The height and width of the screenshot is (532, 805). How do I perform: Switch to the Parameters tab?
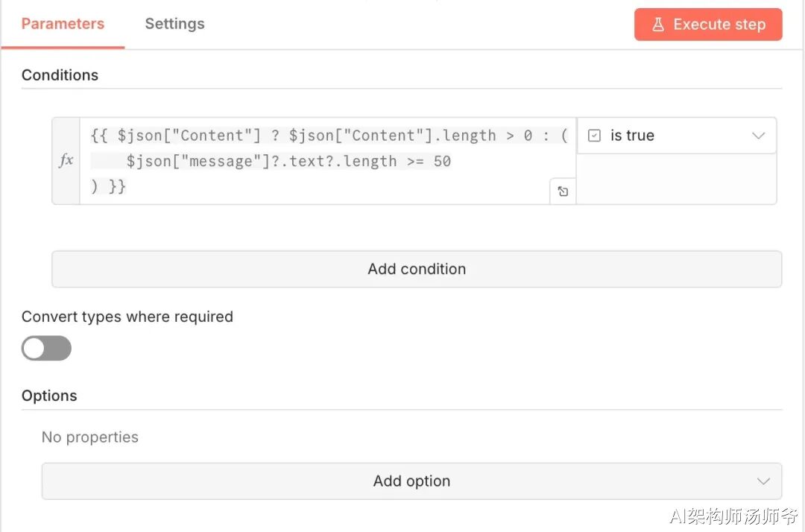[x=63, y=24]
